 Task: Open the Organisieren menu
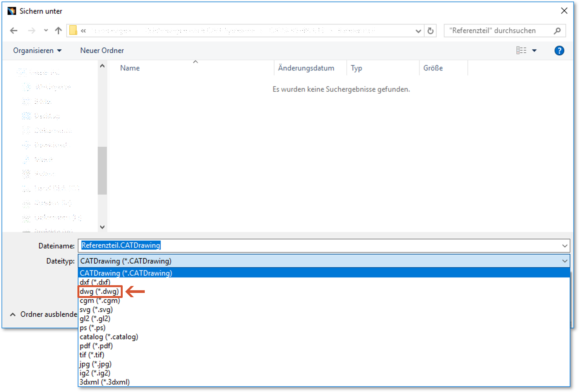[x=37, y=50]
